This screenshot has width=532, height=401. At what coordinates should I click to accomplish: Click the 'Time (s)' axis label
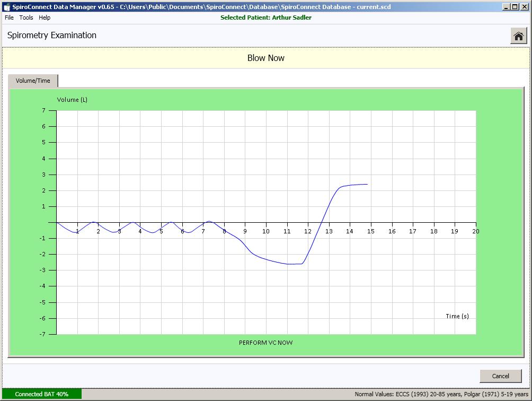tap(457, 316)
